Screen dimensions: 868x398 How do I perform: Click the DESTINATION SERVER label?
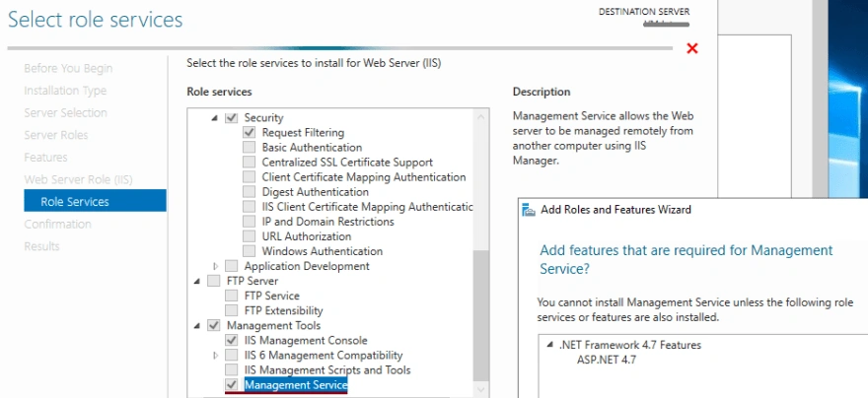644,12
